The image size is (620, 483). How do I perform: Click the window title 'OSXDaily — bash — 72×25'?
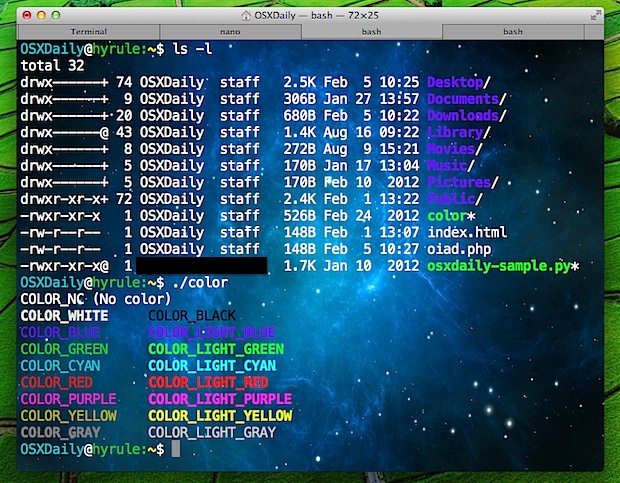(316, 15)
